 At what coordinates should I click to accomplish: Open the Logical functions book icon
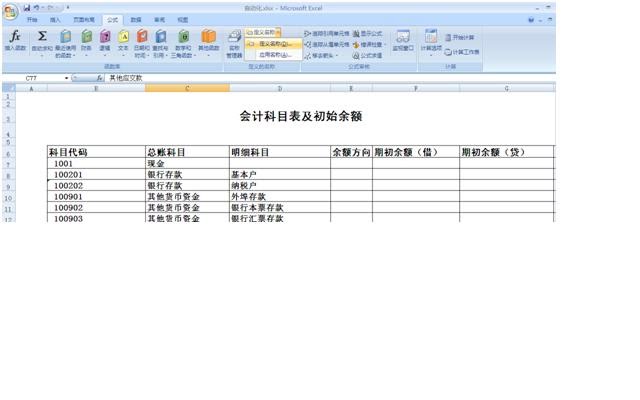click(105, 36)
